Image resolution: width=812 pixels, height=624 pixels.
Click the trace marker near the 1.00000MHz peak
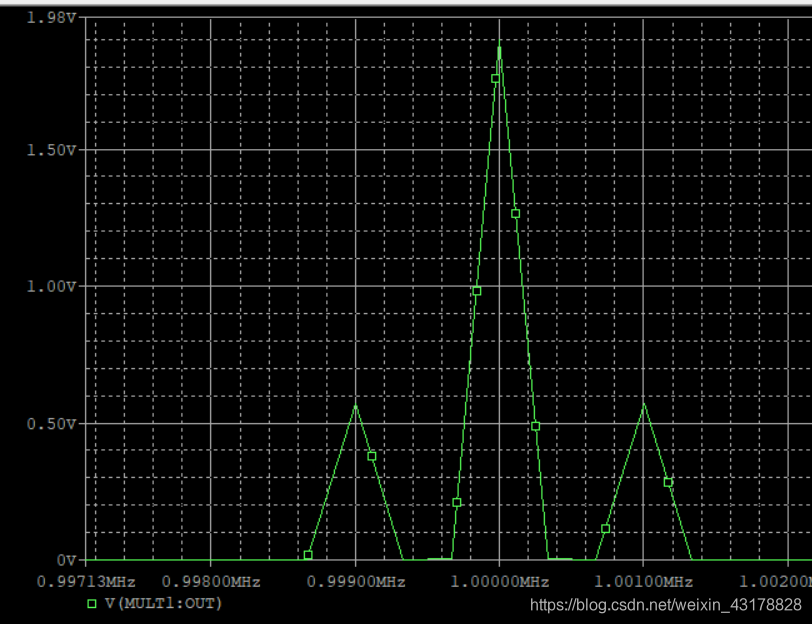point(496,79)
